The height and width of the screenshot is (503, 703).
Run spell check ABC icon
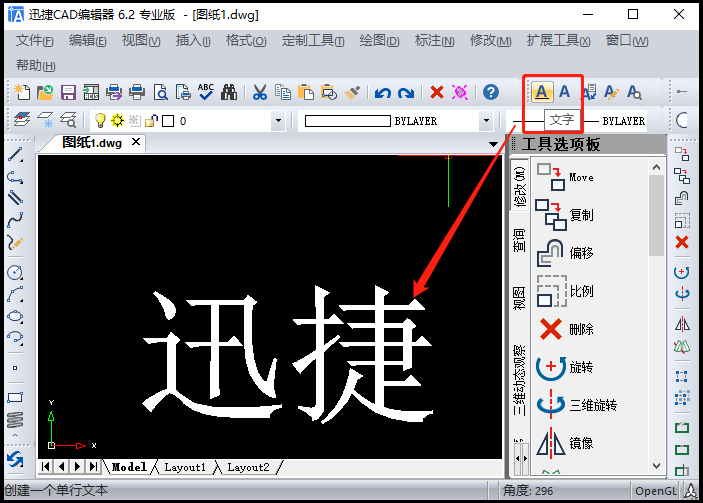[x=206, y=92]
